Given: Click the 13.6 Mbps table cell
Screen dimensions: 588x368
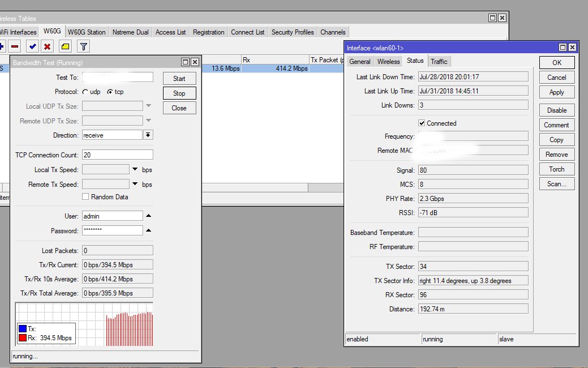Looking at the screenshot, I should click(221, 69).
